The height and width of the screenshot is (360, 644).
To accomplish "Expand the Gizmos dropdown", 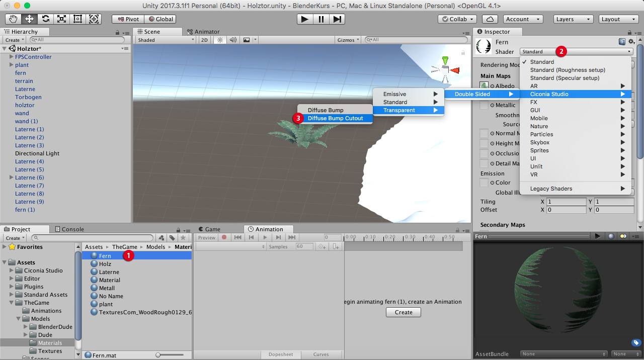I will coord(348,40).
